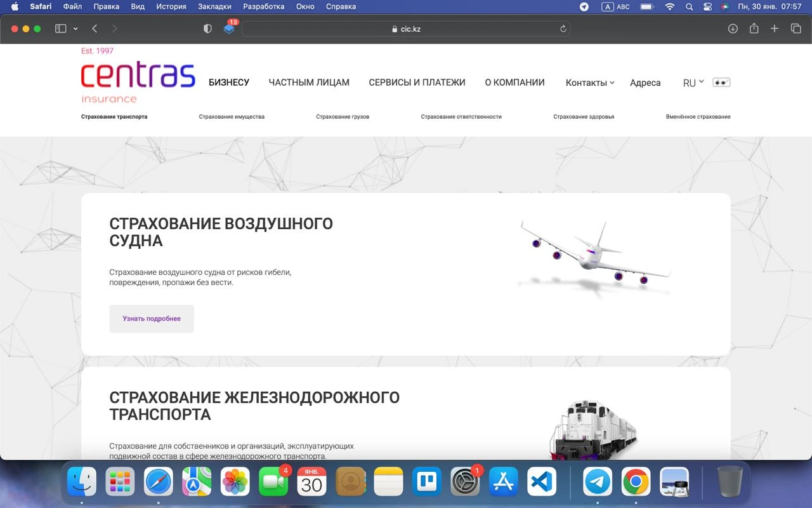Viewport: 812px width, 508px height.
Task: Select the БИЗНЕСУ navigation tab
Action: point(229,83)
